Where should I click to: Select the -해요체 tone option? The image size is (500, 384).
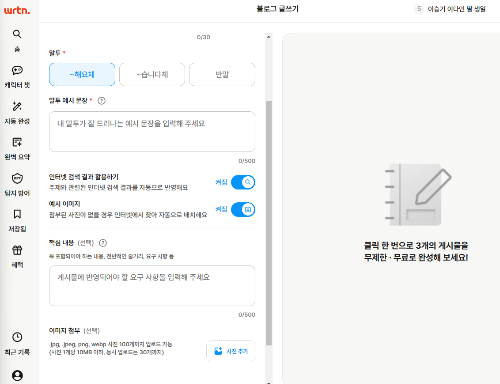click(x=82, y=74)
